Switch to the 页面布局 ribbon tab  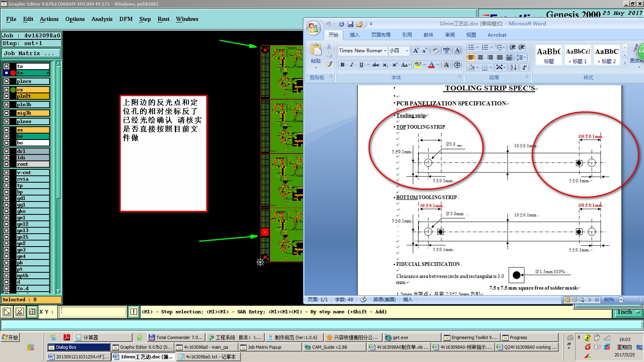point(381,35)
